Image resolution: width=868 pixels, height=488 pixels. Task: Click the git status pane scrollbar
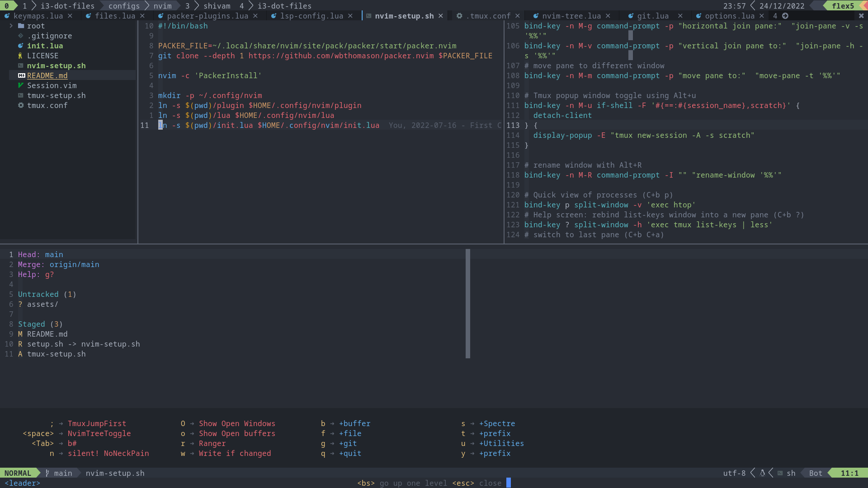coord(468,303)
